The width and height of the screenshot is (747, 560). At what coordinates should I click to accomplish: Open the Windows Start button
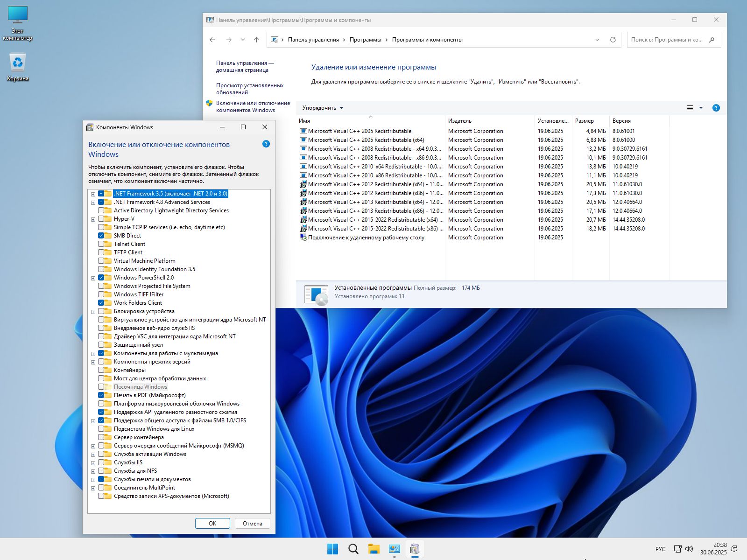[x=333, y=549]
